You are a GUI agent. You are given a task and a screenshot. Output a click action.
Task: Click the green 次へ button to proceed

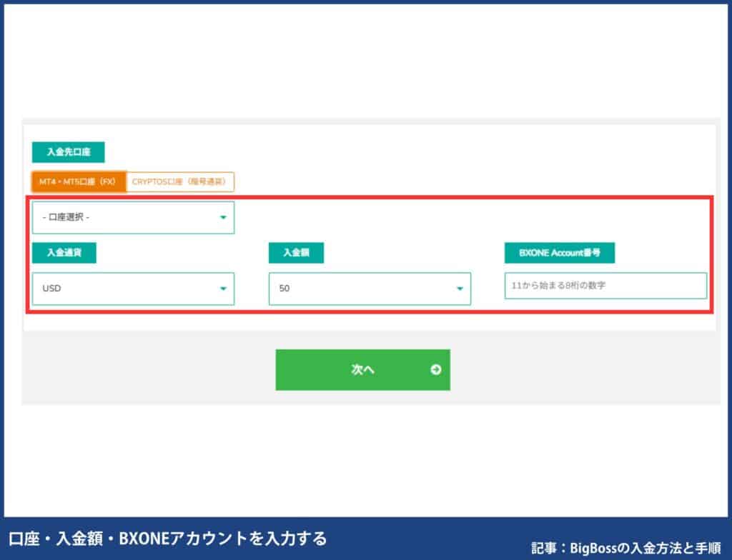[x=362, y=369]
